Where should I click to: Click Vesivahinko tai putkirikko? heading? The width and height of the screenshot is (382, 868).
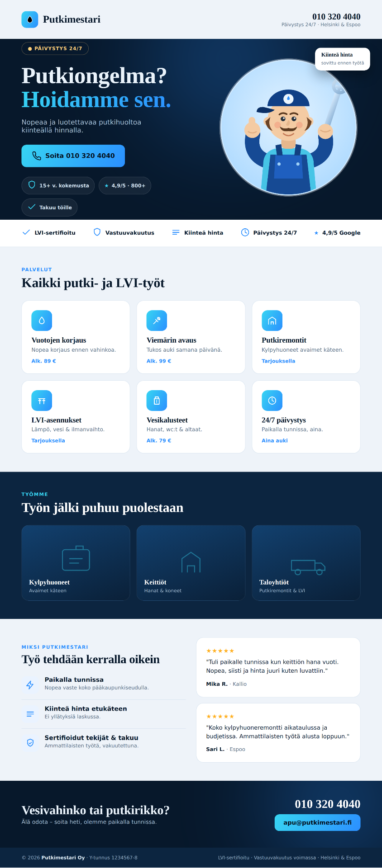coord(95,810)
